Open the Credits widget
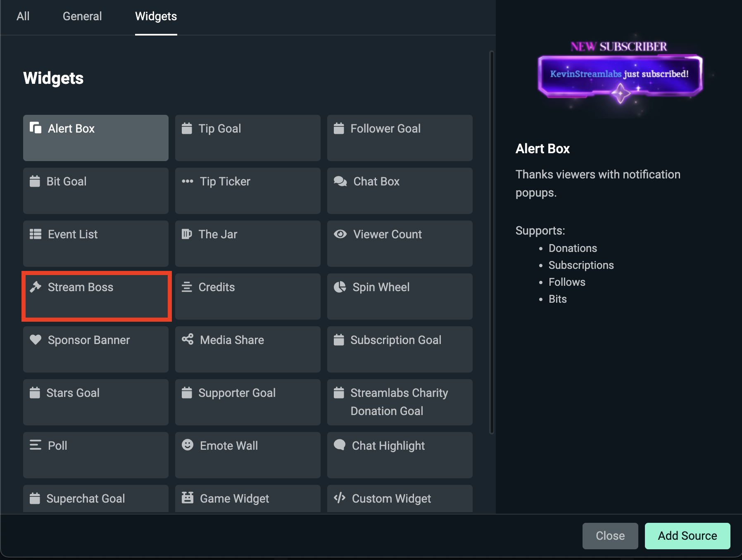The height and width of the screenshot is (560, 742). coord(247,296)
